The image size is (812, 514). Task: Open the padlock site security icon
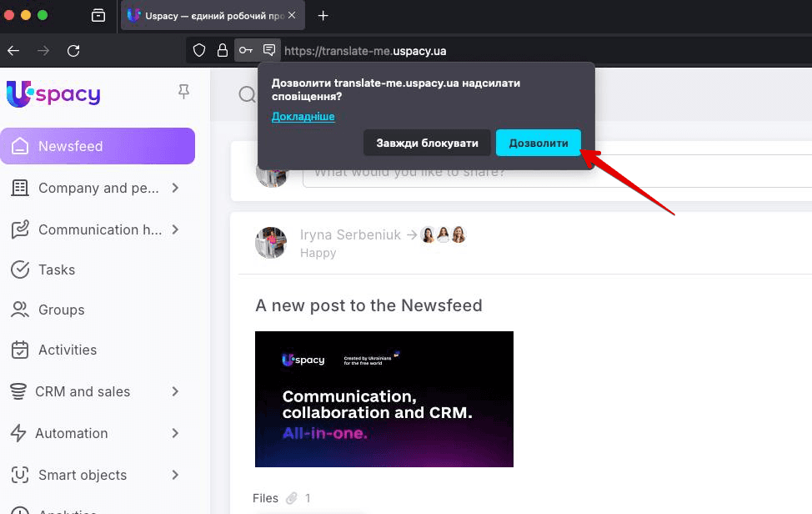(x=223, y=51)
